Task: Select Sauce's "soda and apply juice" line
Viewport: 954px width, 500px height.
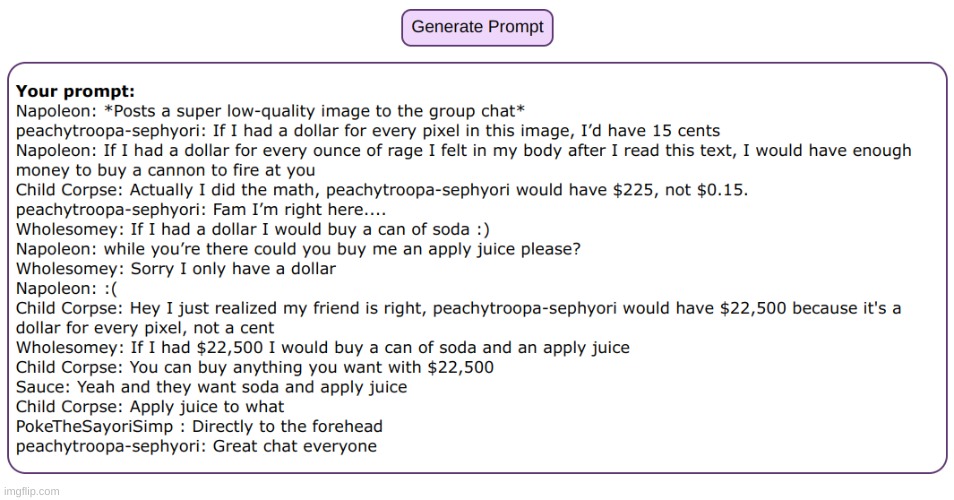Action: pos(211,387)
